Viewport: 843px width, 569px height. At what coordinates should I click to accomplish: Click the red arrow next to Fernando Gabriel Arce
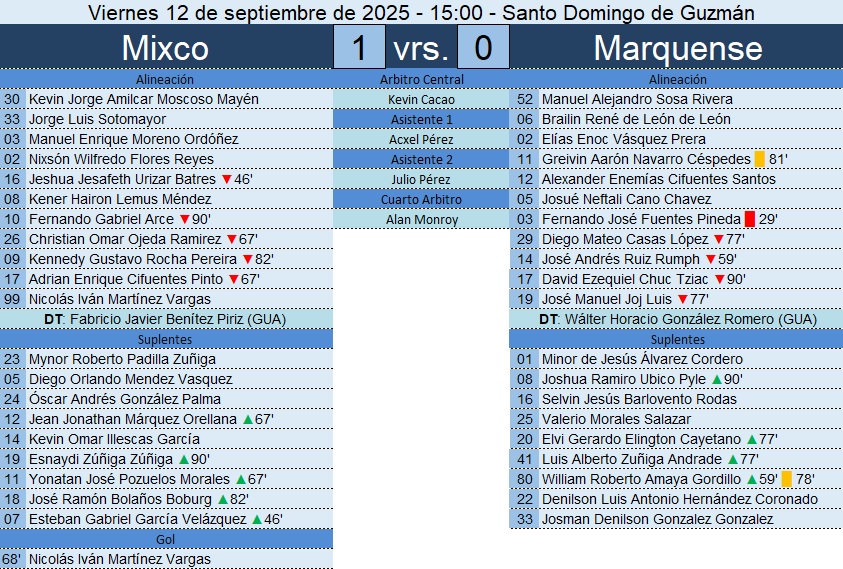pyautogui.click(x=184, y=219)
